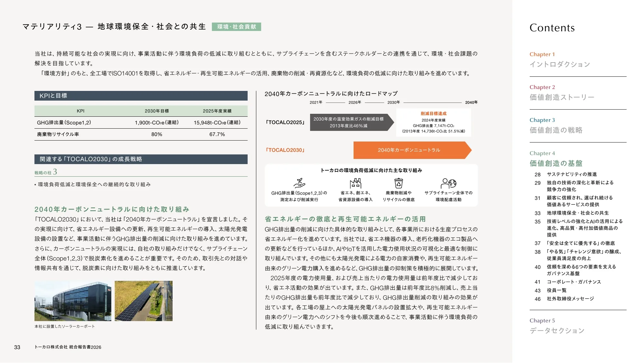Click the orange 2040年カーボンニュートラル arrow
The width and height of the screenshot is (644, 363).
(412, 150)
